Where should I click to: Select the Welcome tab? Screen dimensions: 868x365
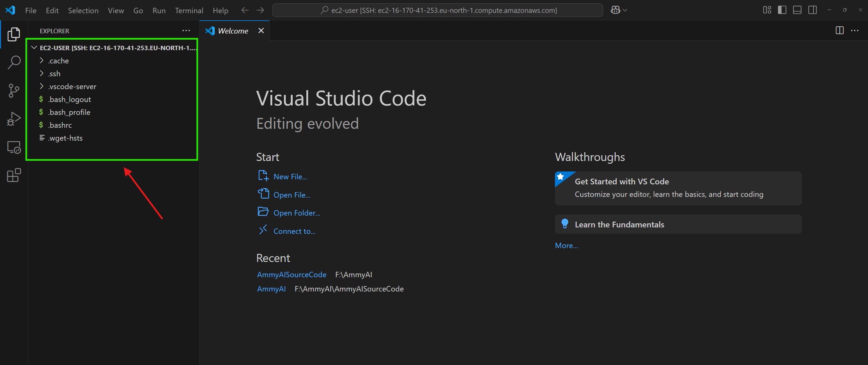coord(233,31)
